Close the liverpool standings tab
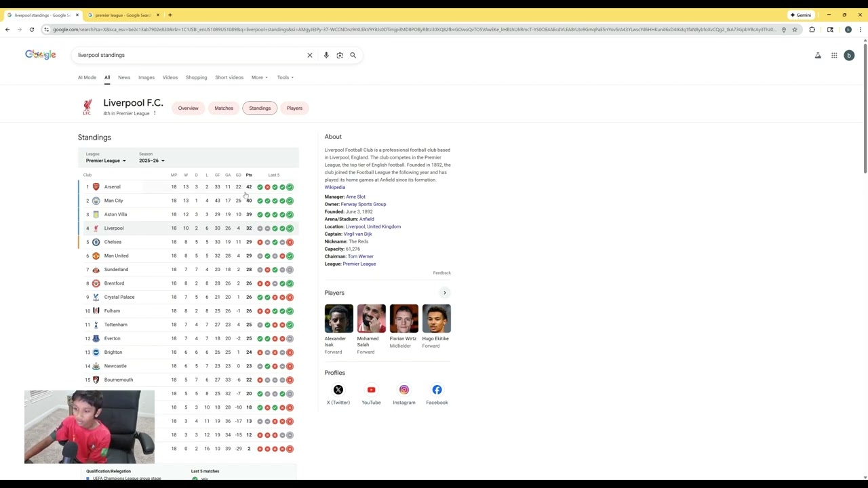The width and height of the screenshot is (868, 488). click(77, 15)
